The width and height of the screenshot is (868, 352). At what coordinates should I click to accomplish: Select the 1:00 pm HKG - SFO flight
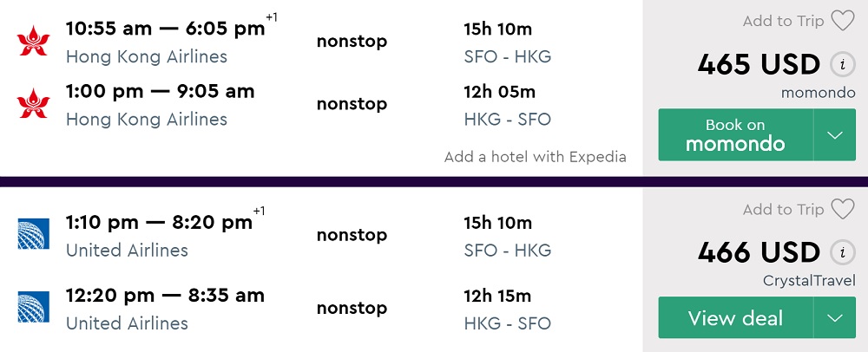click(160, 91)
